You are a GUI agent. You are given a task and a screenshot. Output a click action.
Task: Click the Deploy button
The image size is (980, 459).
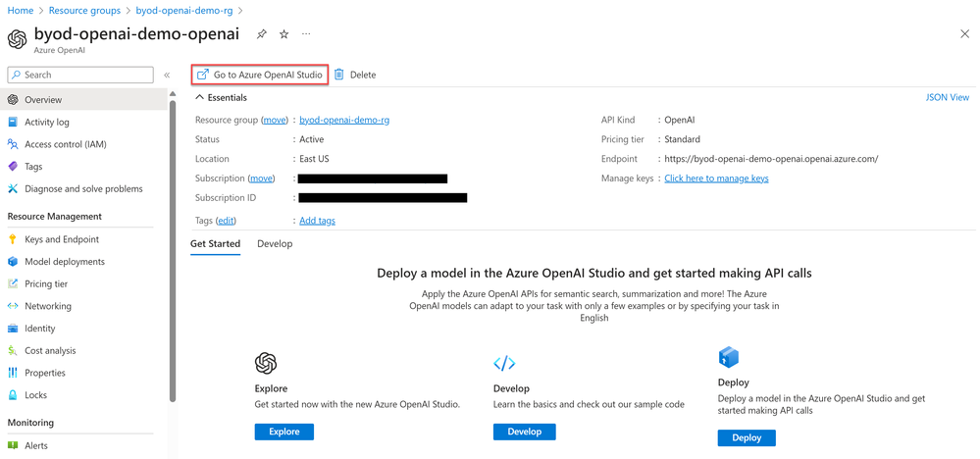(x=747, y=437)
